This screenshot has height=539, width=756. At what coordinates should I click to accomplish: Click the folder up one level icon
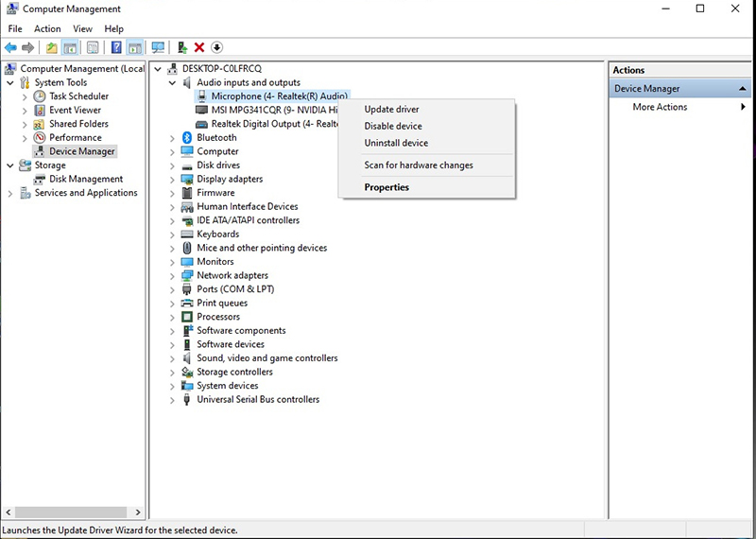[x=52, y=47]
